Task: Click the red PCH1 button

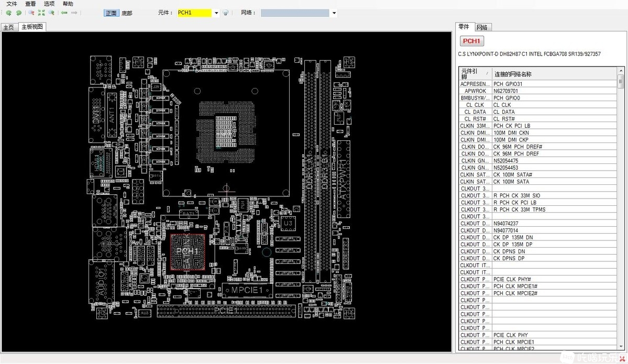Action: point(471,41)
